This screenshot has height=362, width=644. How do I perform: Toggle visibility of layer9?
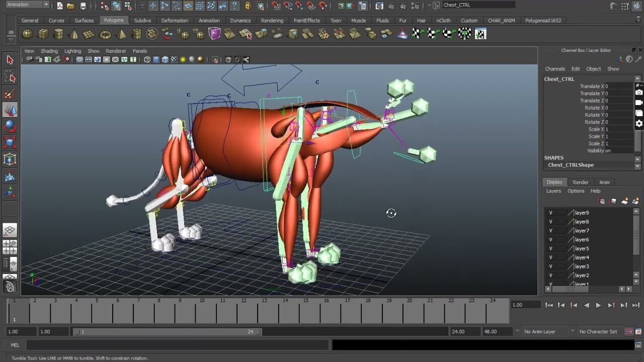tap(550, 212)
